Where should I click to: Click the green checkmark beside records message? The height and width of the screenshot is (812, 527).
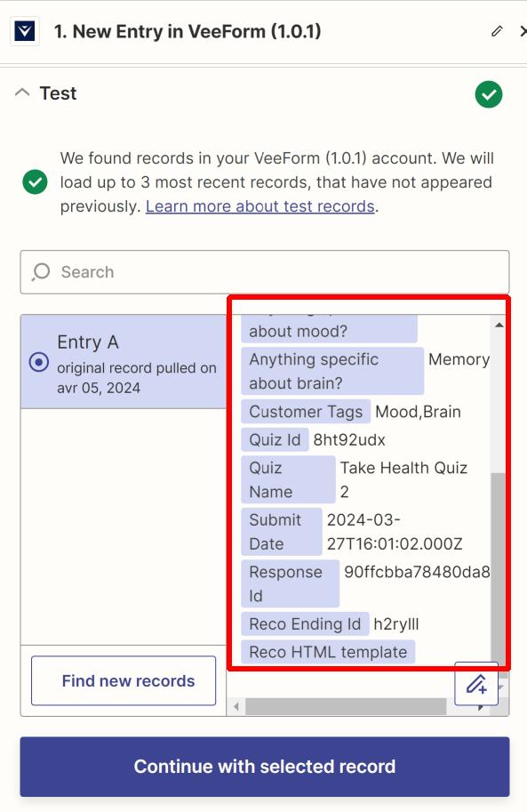click(x=36, y=181)
